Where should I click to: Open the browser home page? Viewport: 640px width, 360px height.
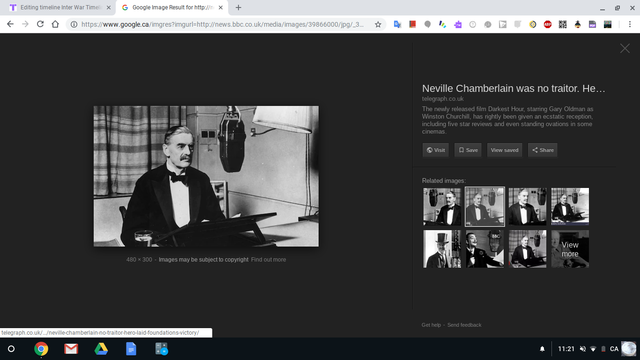point(55,24)
